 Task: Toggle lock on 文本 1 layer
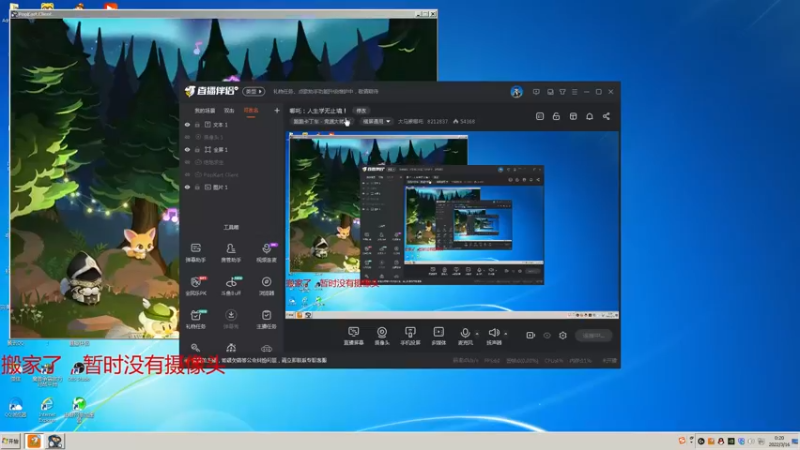197,124
